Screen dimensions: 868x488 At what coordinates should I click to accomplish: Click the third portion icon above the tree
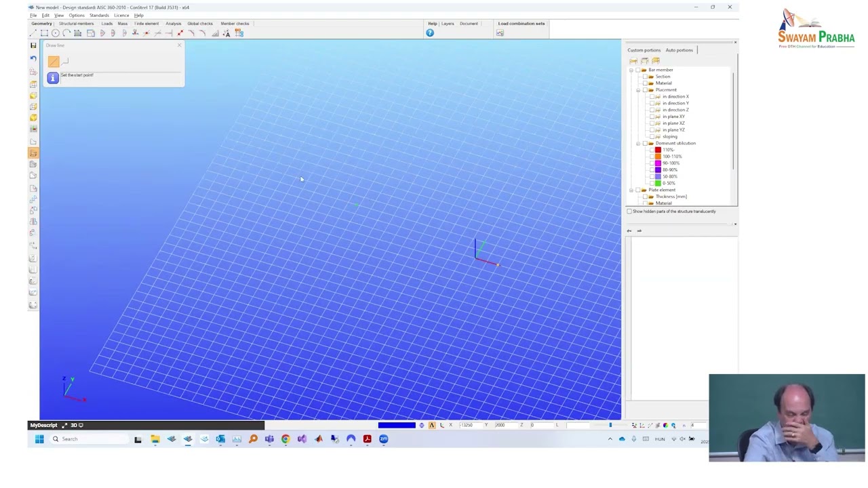pyautogui.click(x=655, y=61)
